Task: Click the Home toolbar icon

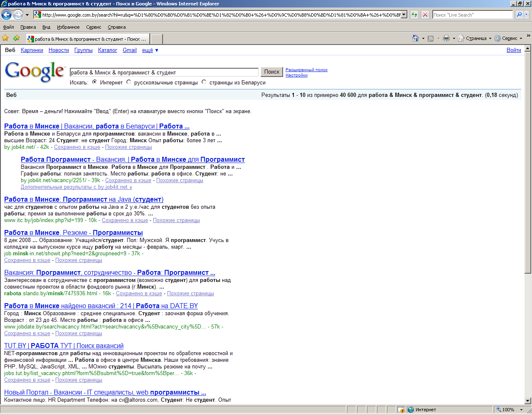Action: click(x=415, y=38)
